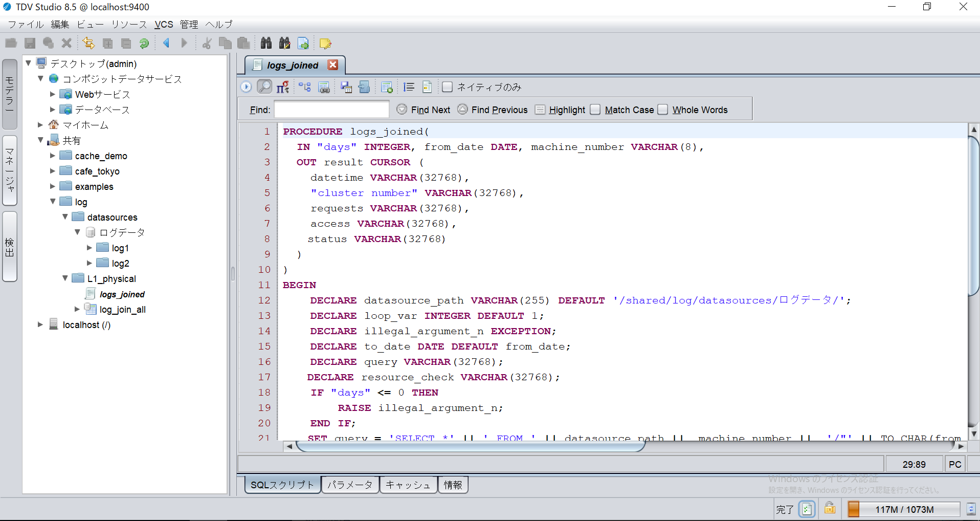Open the 編集 menu
Viewport: 980px width, 521px height.
coord(60,24)
